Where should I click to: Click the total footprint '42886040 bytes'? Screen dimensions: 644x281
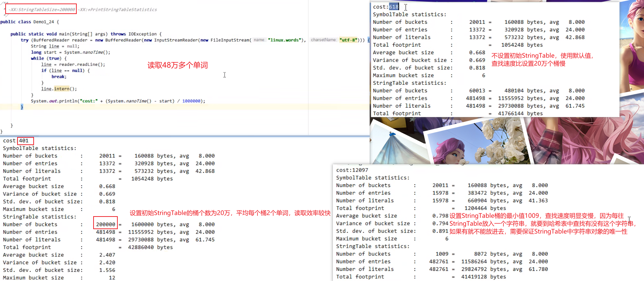(150, 247)
